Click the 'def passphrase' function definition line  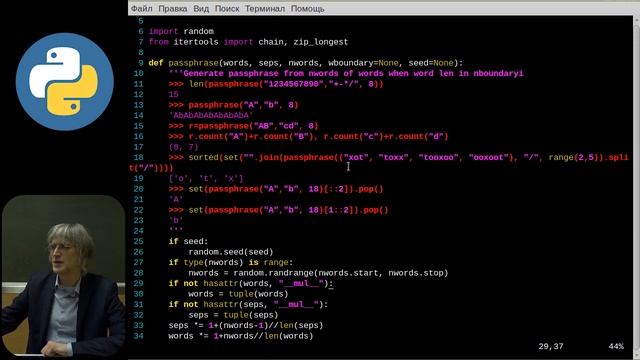[306, 63]
